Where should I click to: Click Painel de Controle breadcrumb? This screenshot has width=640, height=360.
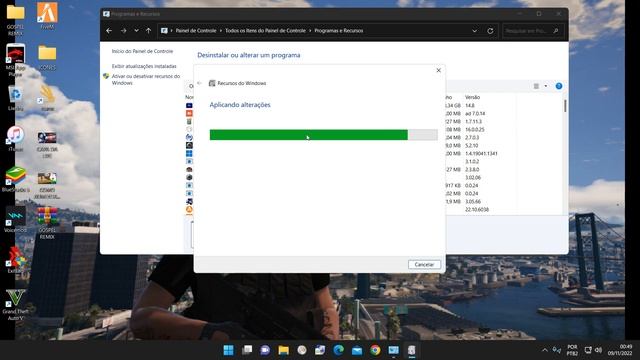pos(196,31)
